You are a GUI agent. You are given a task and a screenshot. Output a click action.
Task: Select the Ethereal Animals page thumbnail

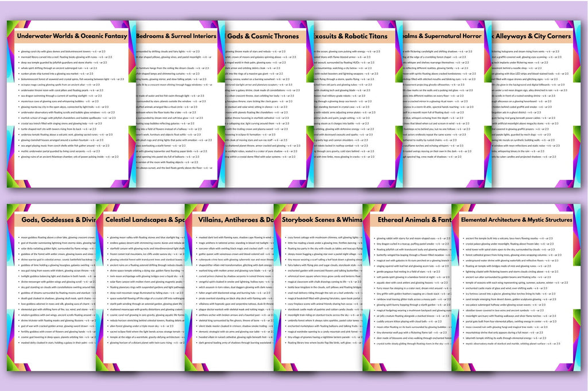(407, 288)
